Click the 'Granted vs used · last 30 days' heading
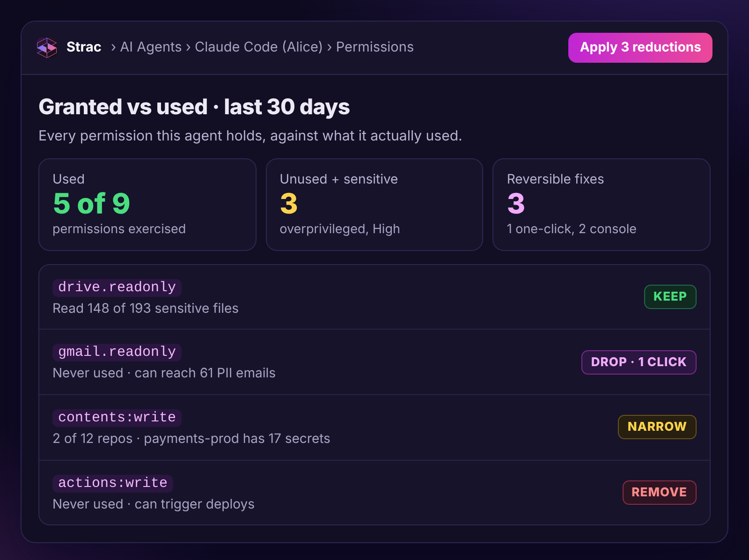The height and width of the screenshot is (560, 749). pyautogui.click(x=194, y=107)
